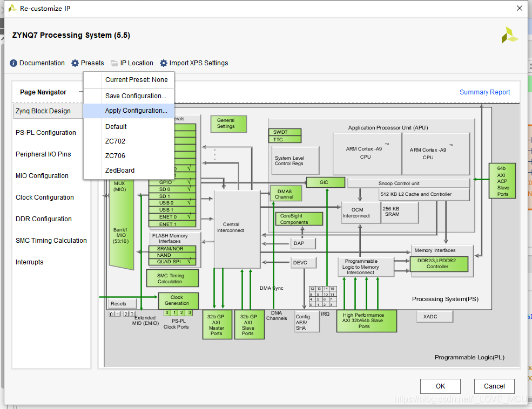The height and width of the screenshot is (409, 532).
Task: Click the USB 0 peripheral block
Action: coord(172,203)
